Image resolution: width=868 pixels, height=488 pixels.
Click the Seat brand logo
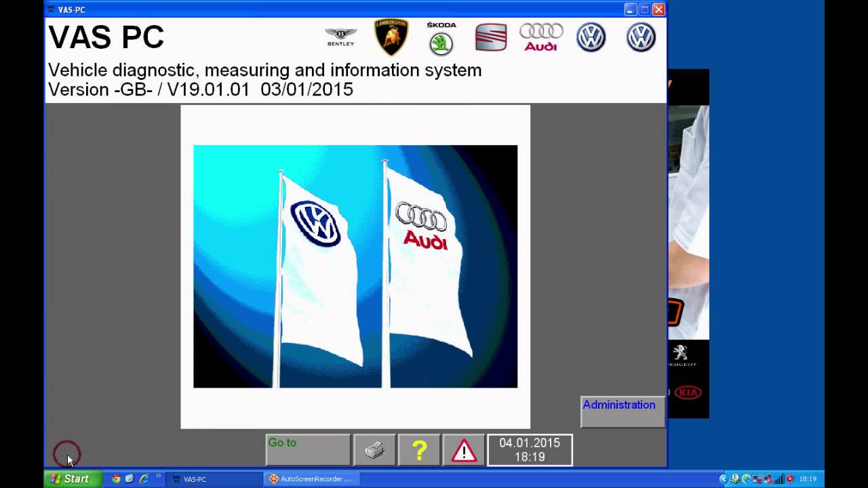[x=491, y=37]
